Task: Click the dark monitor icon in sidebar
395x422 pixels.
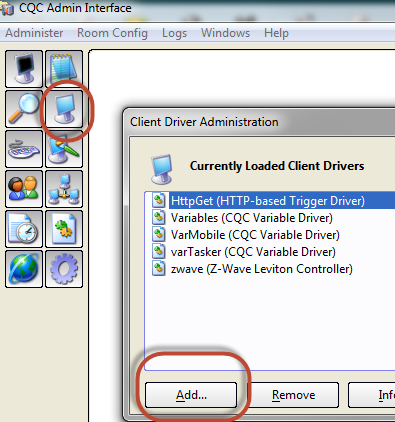Action: click(24, 69)
